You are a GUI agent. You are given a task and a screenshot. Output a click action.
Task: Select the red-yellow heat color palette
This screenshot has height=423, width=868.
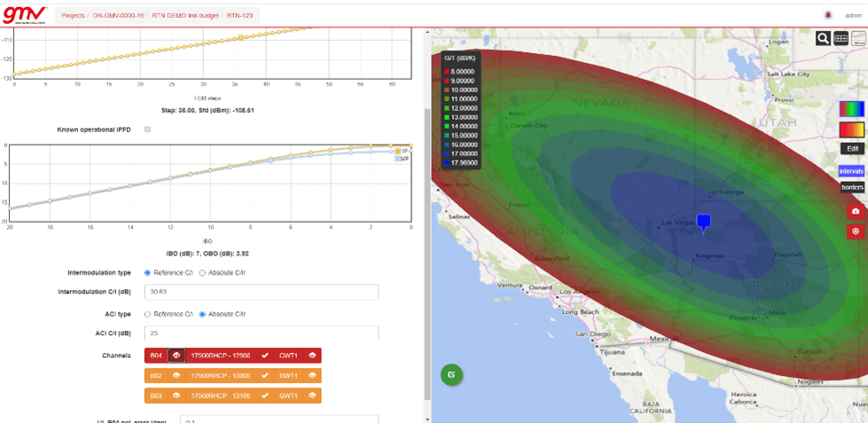852,130
